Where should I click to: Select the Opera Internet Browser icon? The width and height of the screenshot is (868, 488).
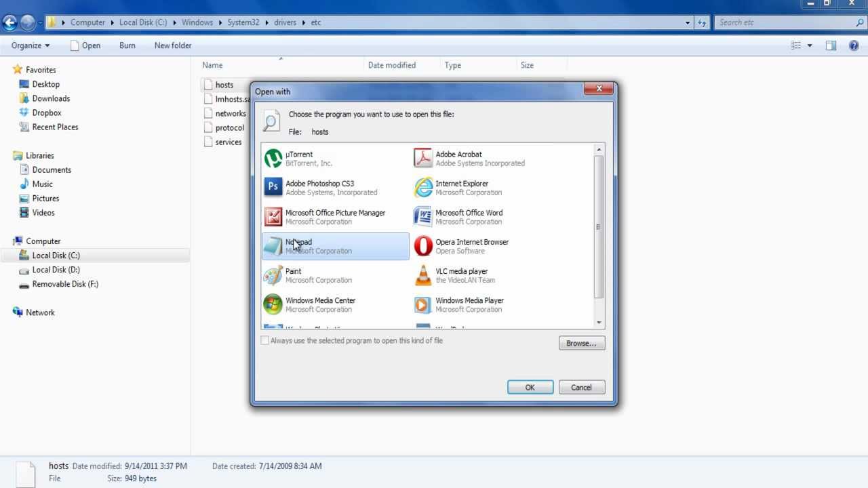[x=423, y=246]
